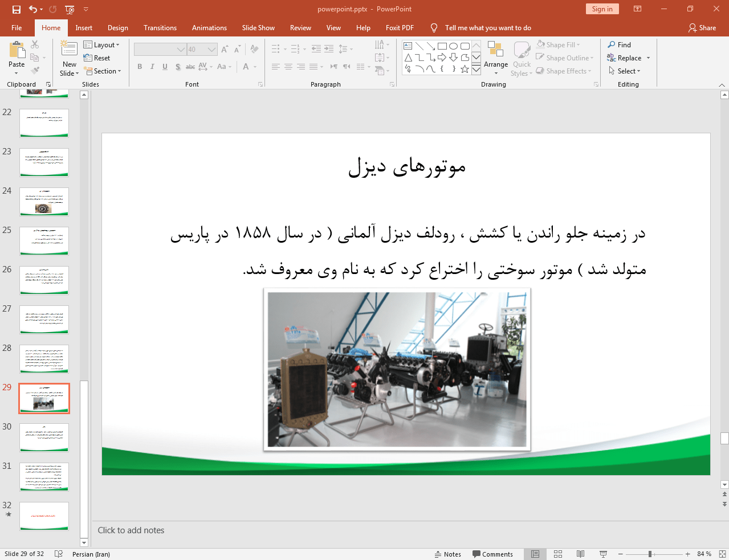
Task: Open the Transitions tab
Action: click(x=160, y=28)
